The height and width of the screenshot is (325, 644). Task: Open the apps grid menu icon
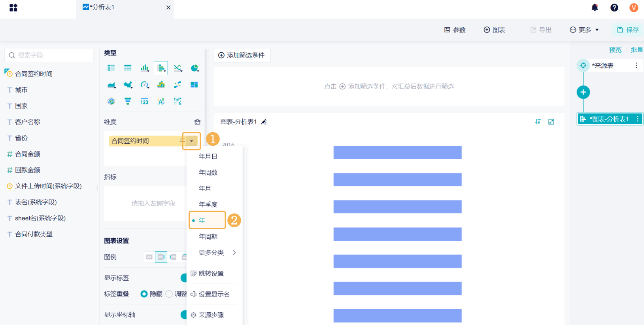(13, 8)
